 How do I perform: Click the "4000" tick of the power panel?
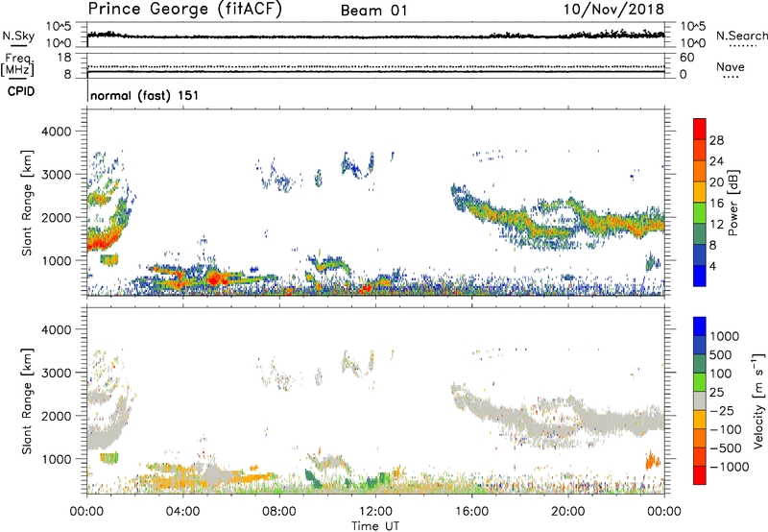[x=56, y=132]
